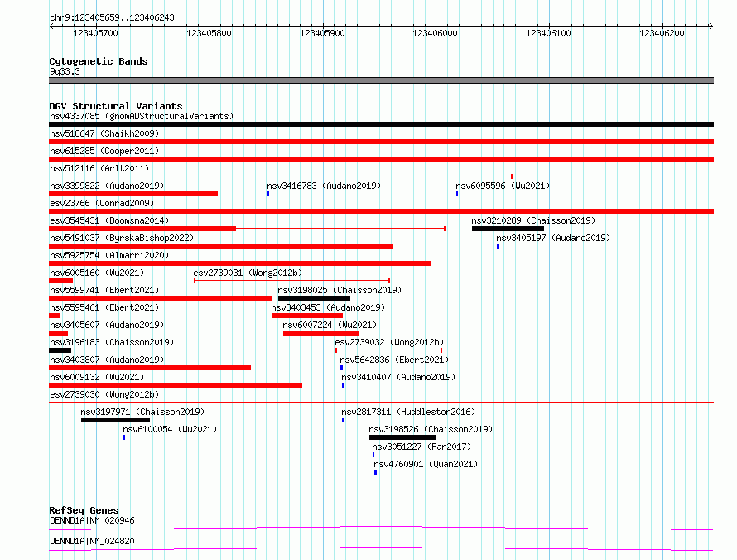
Task: Click the nsv512116 (Arlt2011) label
Action: [x=99, y=168]
